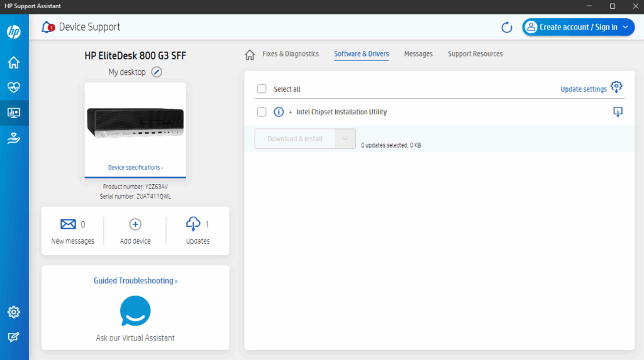Open the device health heart icon
The height and width of the screenshot is (360, 644).
tap(14, 87)
